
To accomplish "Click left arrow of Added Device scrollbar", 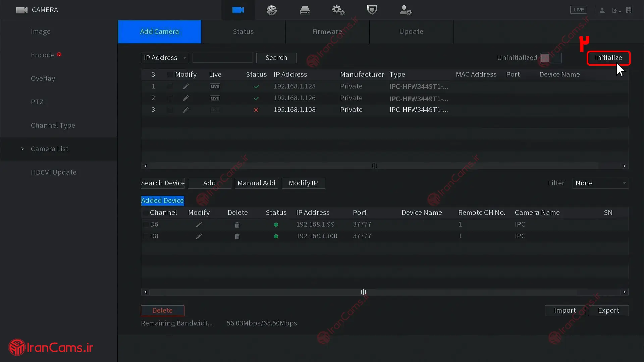I will 145,292.
